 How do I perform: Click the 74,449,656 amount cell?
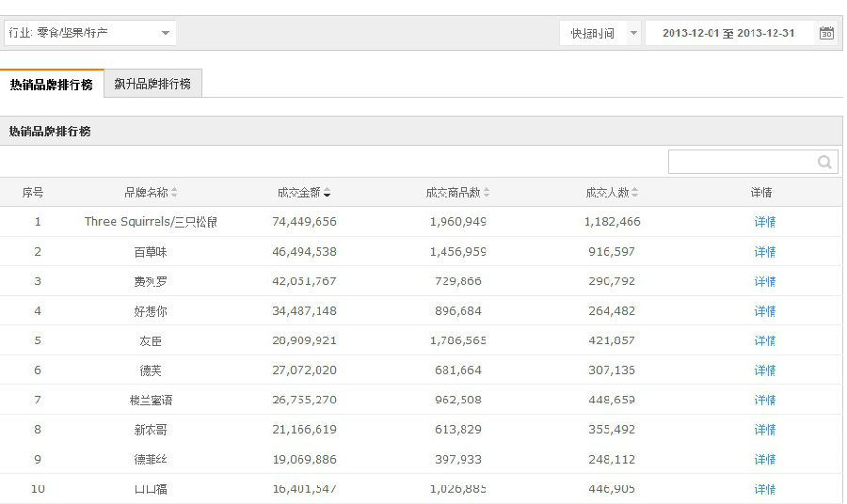tap(304, 222)
